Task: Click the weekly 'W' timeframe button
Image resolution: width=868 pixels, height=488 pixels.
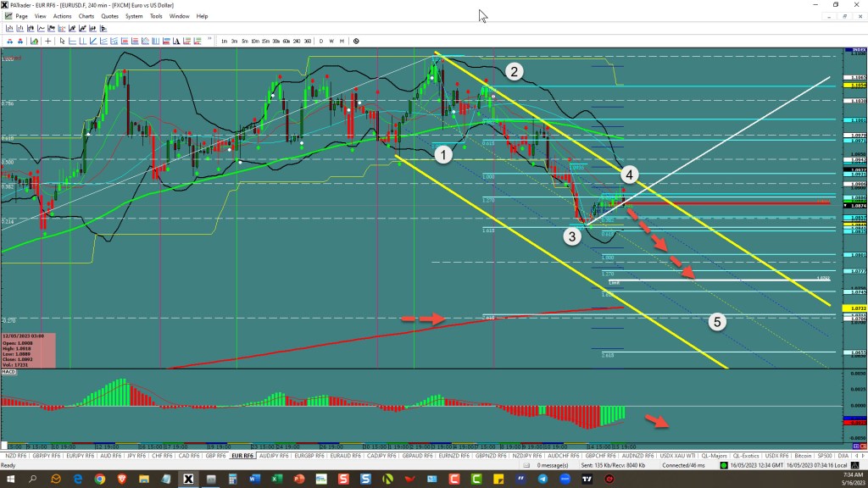Action: (x=331, y=41)
